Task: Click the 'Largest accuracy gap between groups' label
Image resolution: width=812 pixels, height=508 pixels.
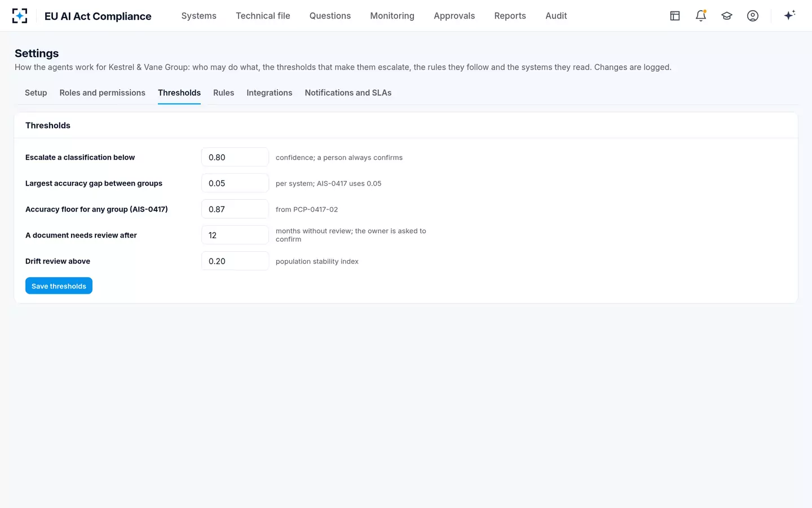Action: pyautogui.click(x=94, y=183)
